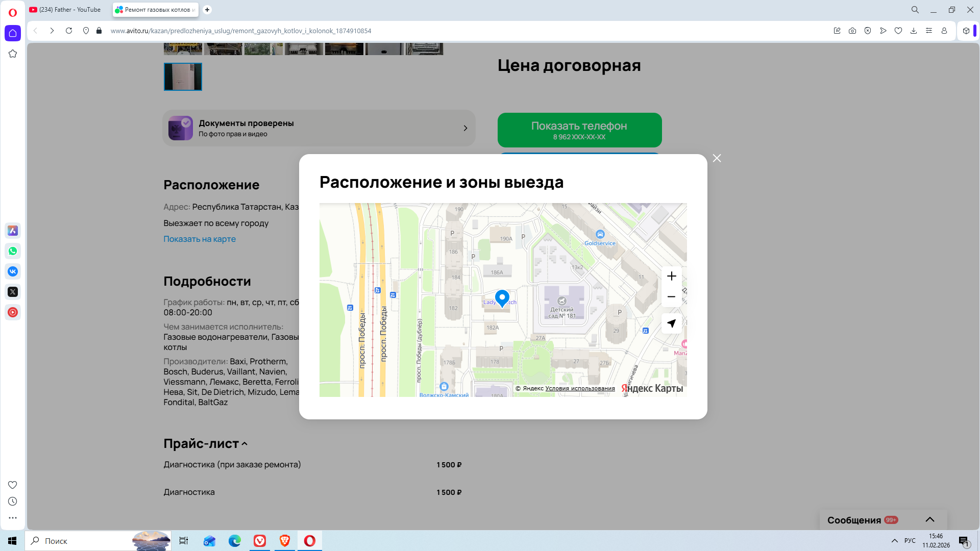The width and height of the screenshot is (980, 551).
Task: Open a new browser tab
Action: (x=207, y=10)
